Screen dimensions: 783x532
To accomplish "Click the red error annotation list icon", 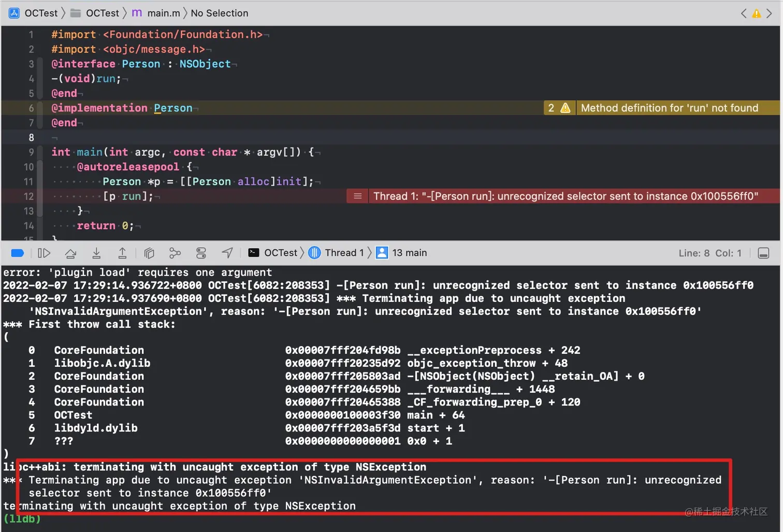I will coord(357,196).
